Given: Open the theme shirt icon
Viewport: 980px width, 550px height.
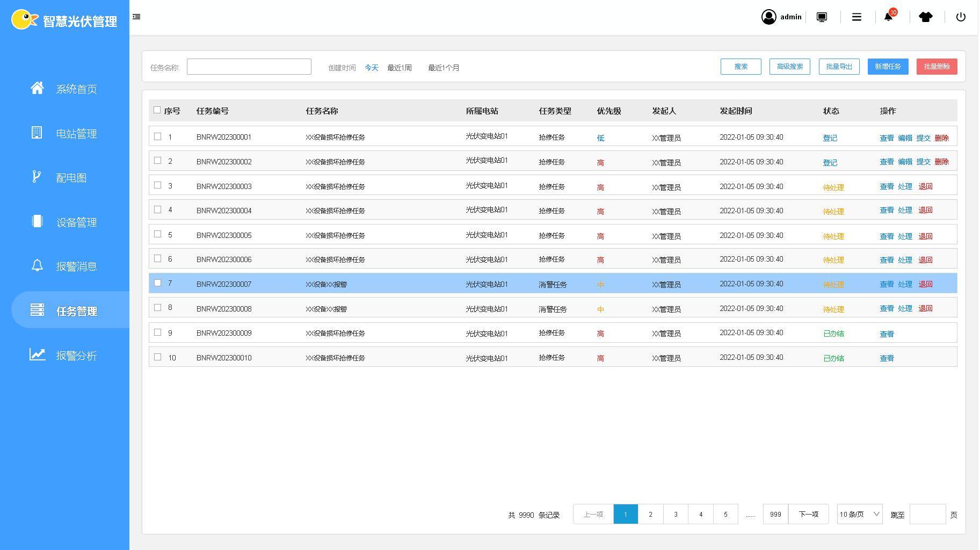Looking at the screenshot, I should tap(925, 17).
